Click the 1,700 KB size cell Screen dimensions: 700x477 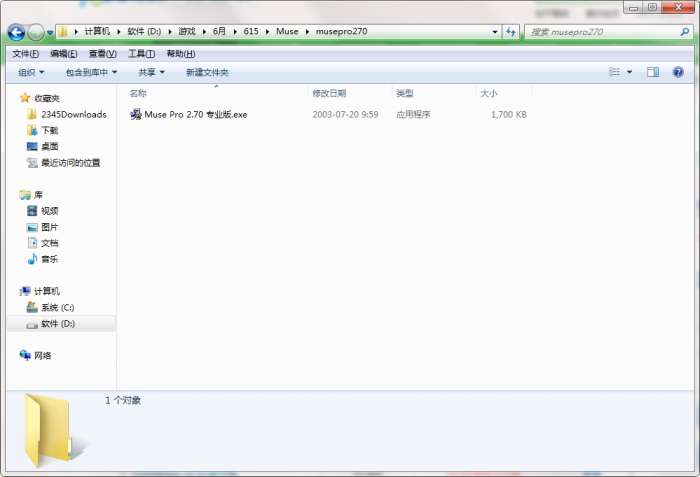509,114
